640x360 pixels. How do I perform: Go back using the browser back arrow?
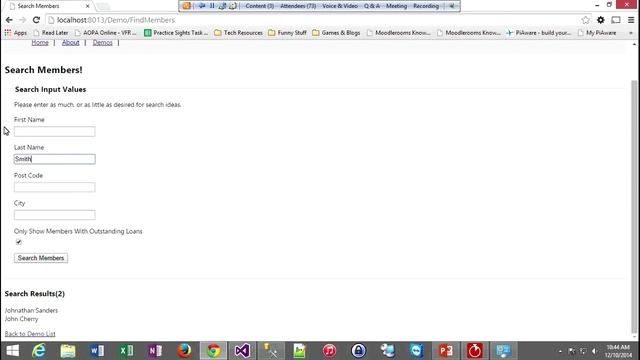(9, 20)
